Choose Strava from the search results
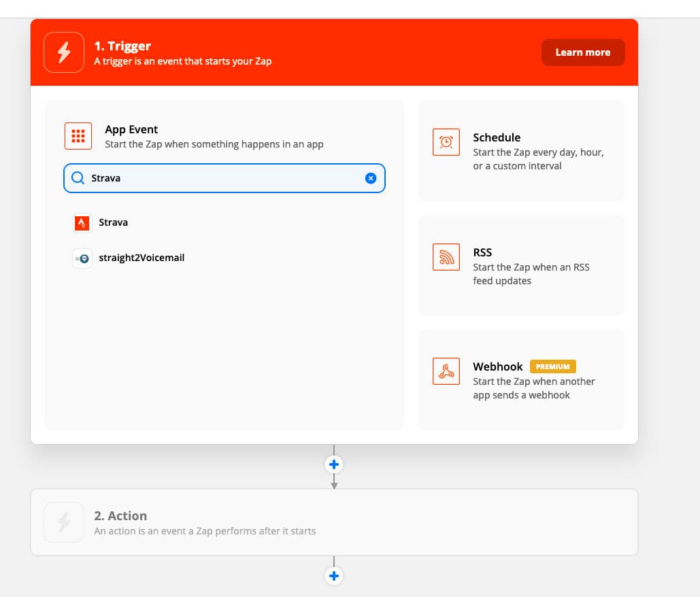 click(113, 222)
